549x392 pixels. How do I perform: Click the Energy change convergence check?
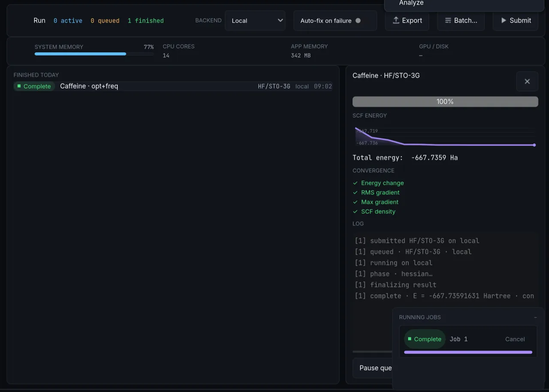(378, 183)
